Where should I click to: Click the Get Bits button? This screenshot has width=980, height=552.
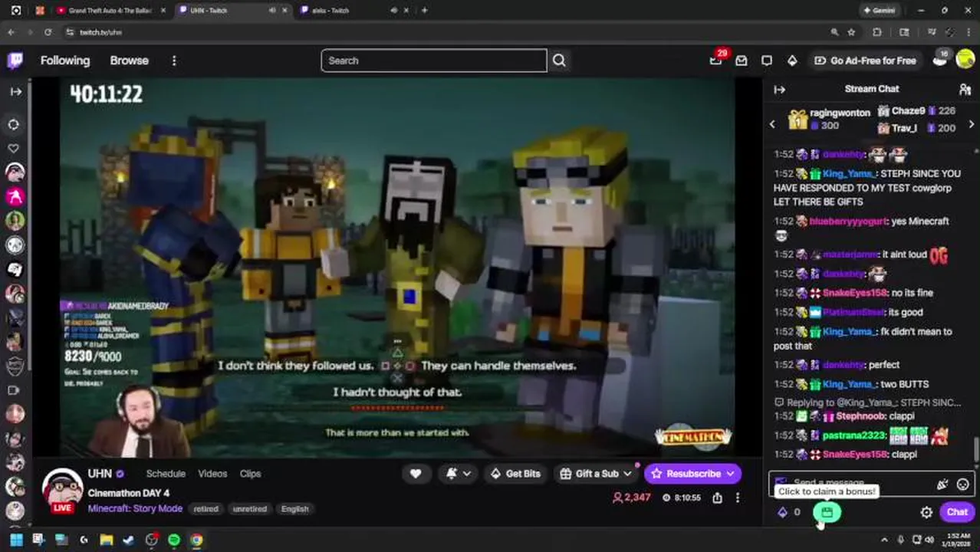(x=515, y=474)
